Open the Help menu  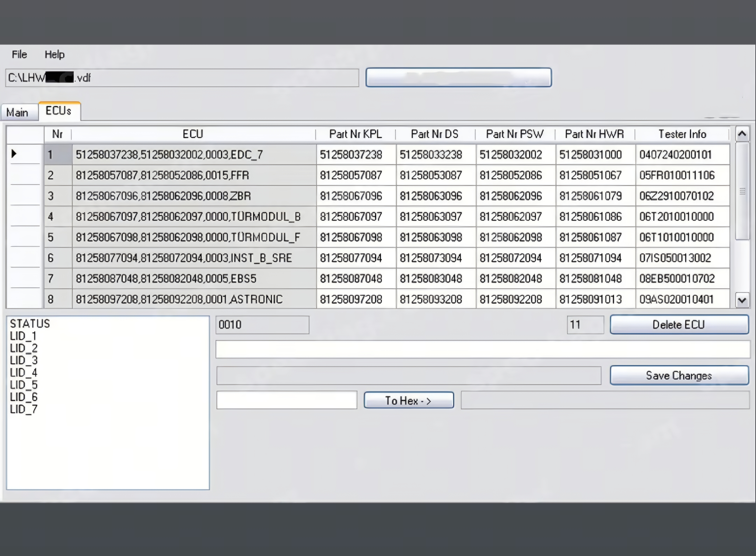coord(55,55)
